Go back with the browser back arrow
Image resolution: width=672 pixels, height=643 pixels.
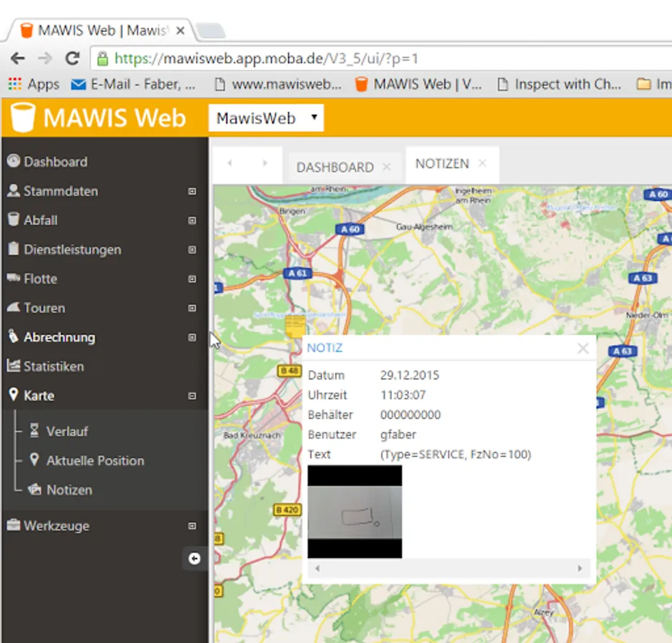(x=18, y=59)
